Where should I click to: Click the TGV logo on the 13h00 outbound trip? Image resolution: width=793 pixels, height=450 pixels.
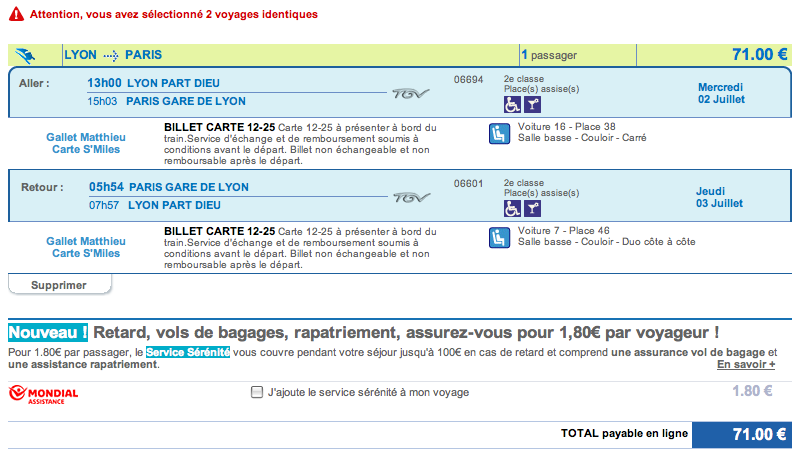click(x=409, y=91)
